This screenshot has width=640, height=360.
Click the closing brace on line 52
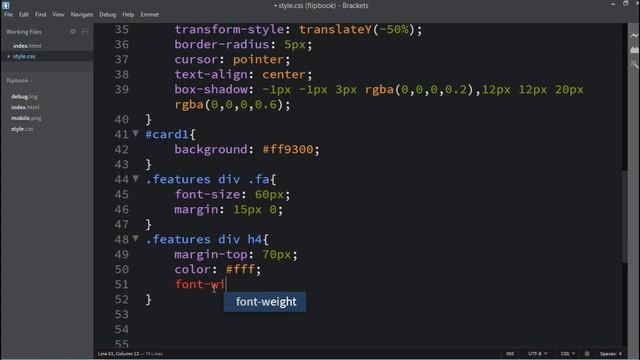(149, 299)
